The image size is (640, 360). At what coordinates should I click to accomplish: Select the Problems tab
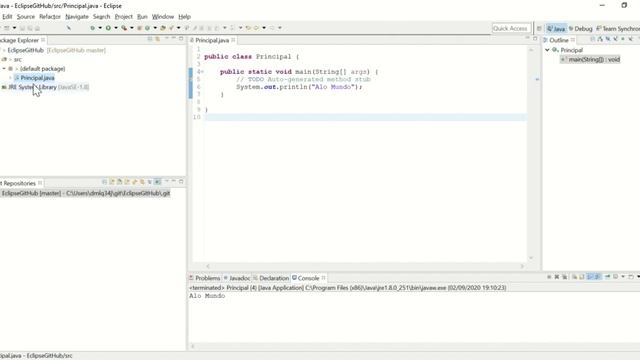[x=205, y=278]
